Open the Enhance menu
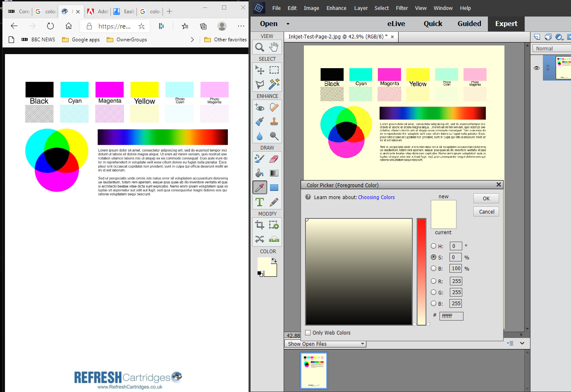The height and width of the screenshot is (392, 571). tap(336, 8)
